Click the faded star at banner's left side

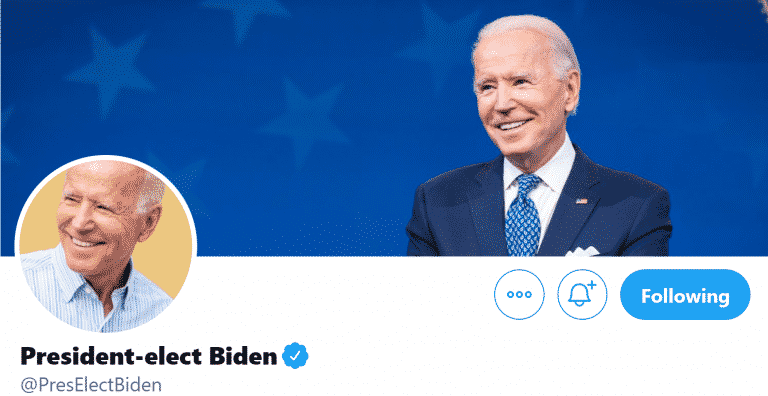(x=110, y=69)
